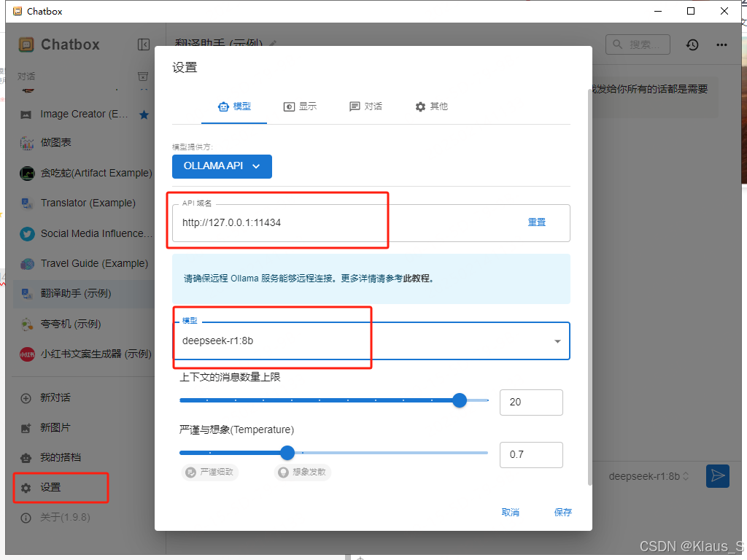Image resolution: width=747 pixels, height=560 pixels.
Task: Click the Twitter bird avatar icon
Action: tap(27, 234)
